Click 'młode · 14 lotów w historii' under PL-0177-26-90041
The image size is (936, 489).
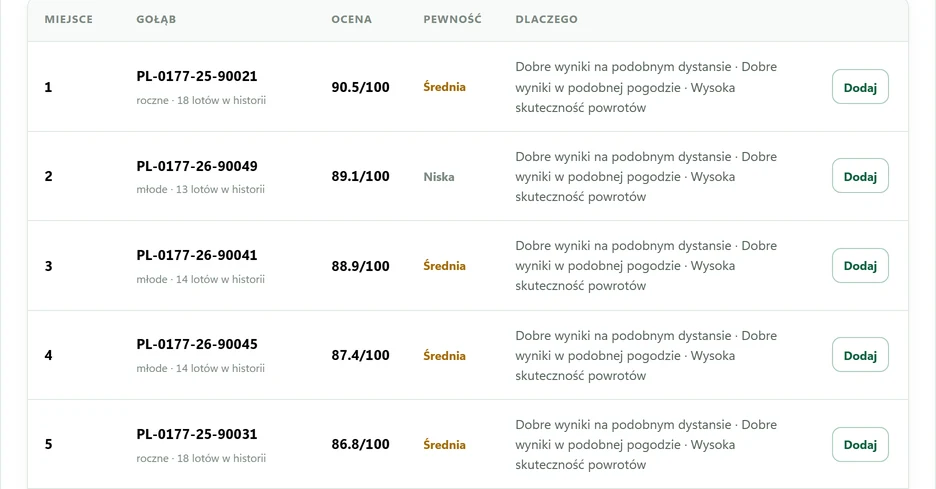click(x=201, y=279)
